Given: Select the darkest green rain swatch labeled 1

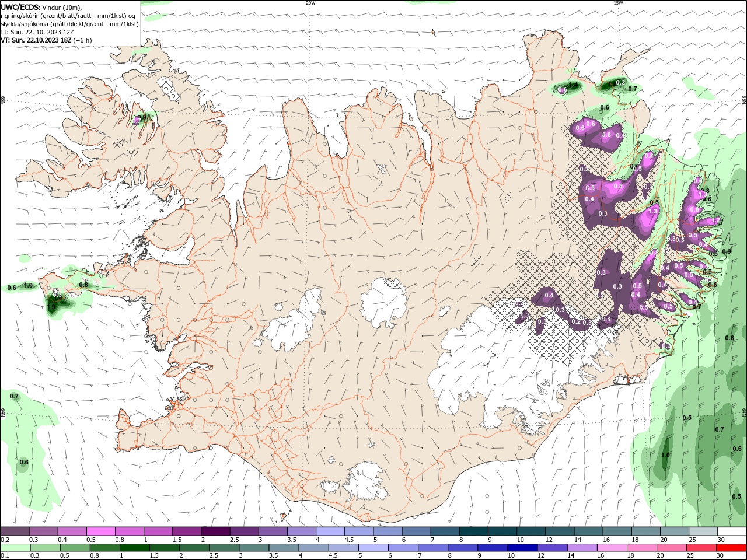Looking at the screenshot, I should pos(135,548).
